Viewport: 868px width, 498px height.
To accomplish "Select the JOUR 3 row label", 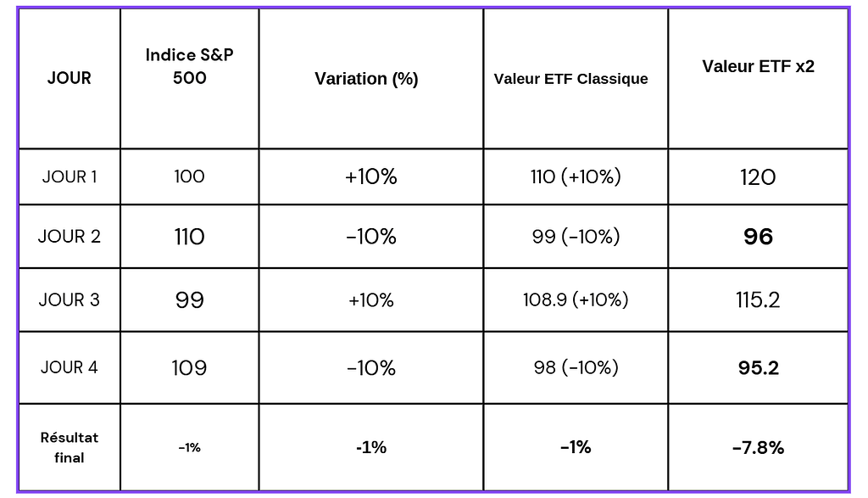I will (70, 299).
